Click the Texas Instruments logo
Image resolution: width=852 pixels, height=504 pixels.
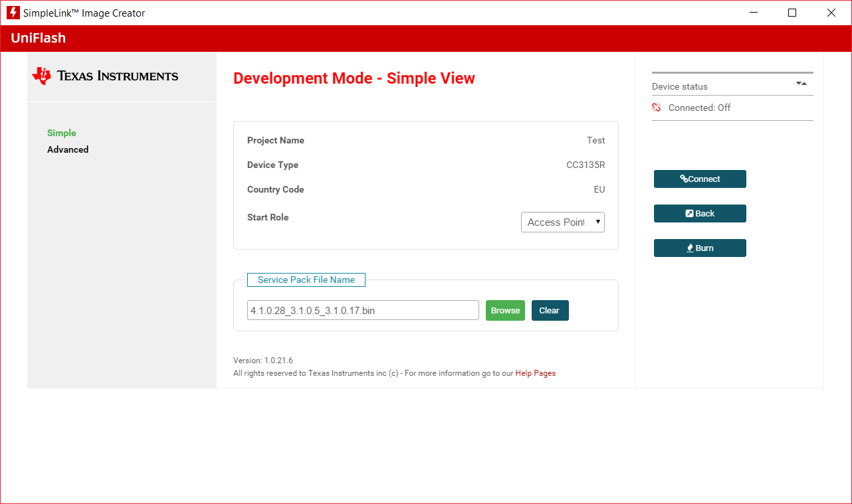click(x=105, y=76)
